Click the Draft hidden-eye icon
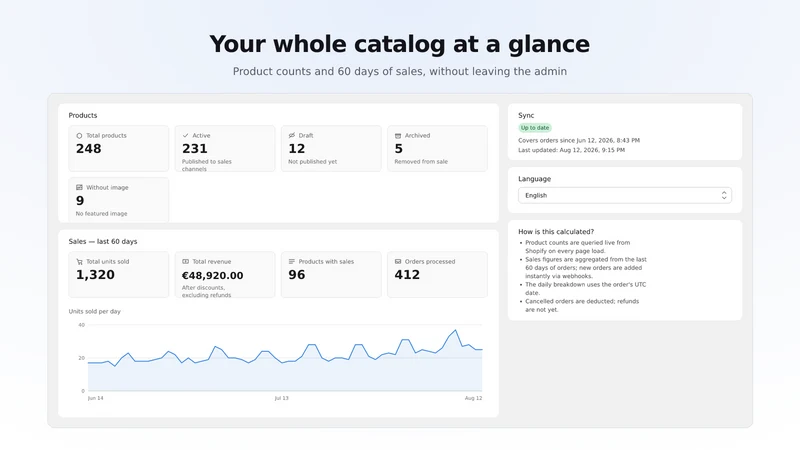 291,136
